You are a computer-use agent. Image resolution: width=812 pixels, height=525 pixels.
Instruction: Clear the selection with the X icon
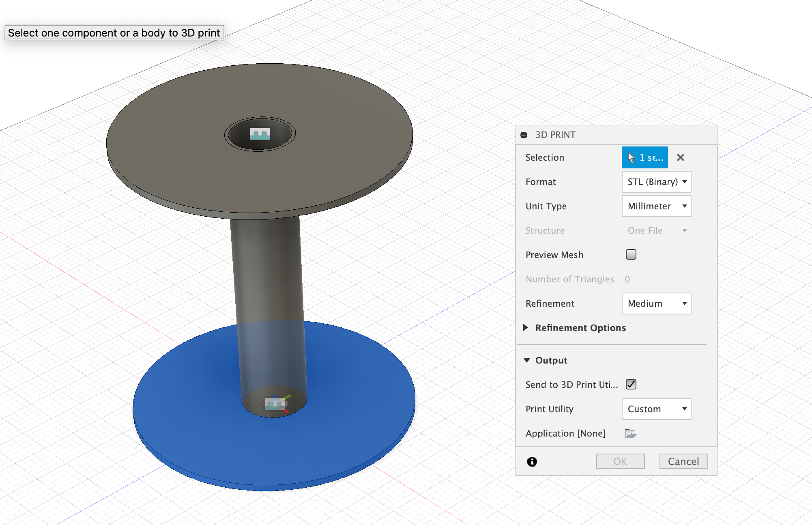point(681,157)
